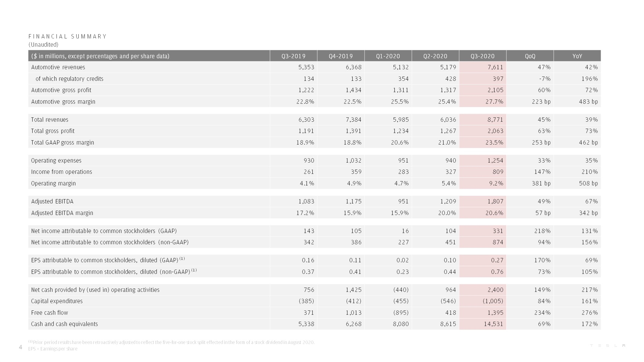Click the Tesla logo in the corner

point(608,346)
